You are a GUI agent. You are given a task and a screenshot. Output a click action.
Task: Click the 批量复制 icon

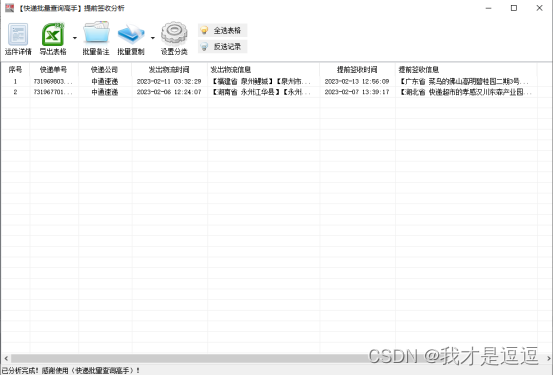click(x=131, y=34)
